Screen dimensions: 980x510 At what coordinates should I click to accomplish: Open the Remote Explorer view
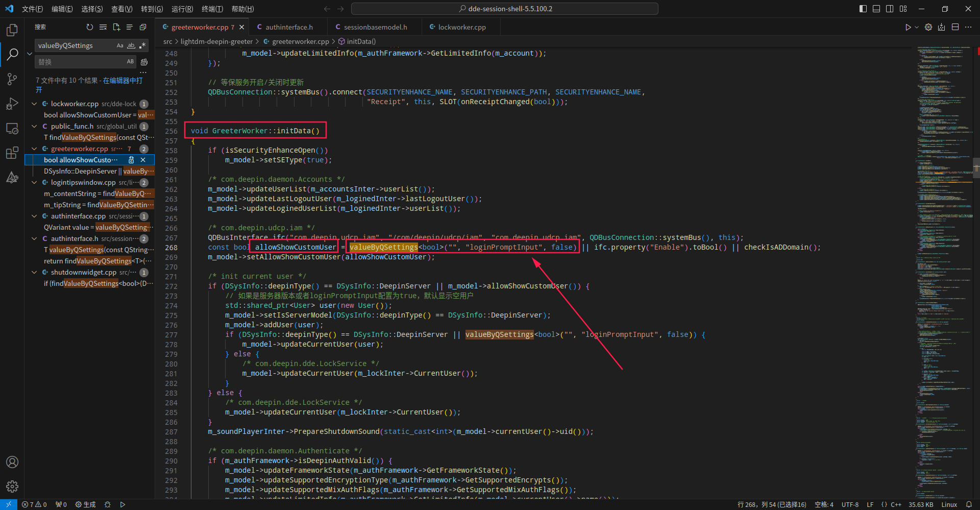point(12,128)
